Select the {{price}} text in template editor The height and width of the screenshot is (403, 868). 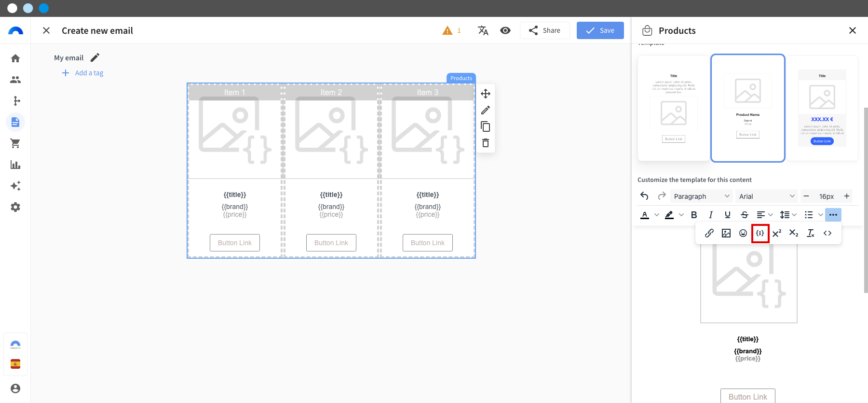click(x=748, y=358)
